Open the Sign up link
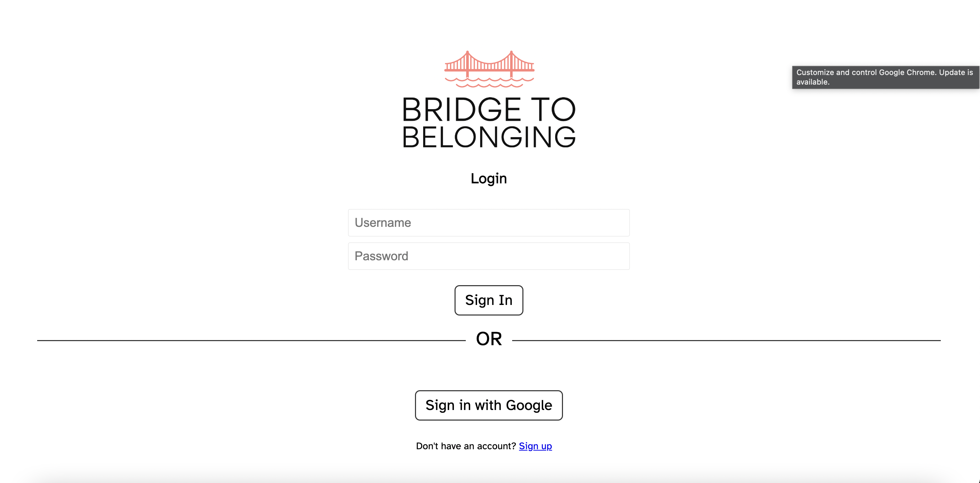Screen dimensions: 980x483 pos(535,446)
